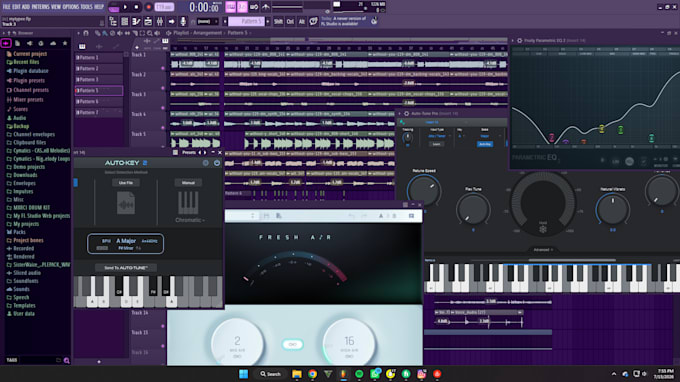The width and height of the screenshot is (680, 382).
Task: Toggle the mute dot for Track 3
Action: click(x=163, y=108)
